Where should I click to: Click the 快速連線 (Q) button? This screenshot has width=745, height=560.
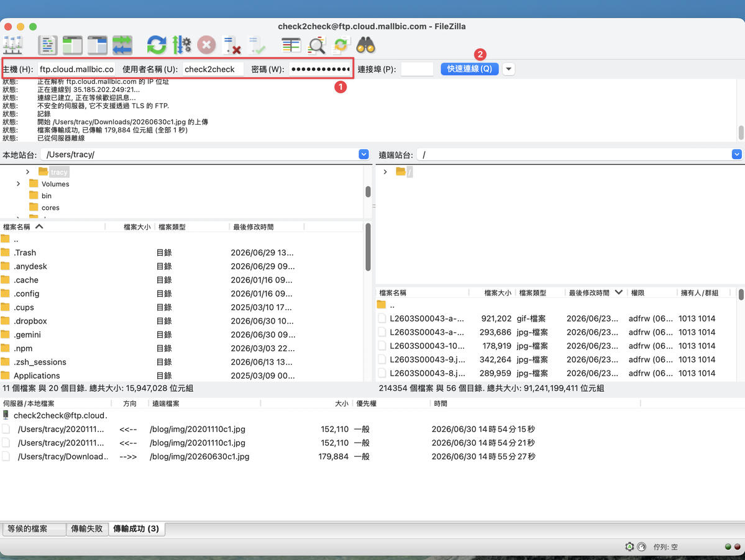point(469,69)
